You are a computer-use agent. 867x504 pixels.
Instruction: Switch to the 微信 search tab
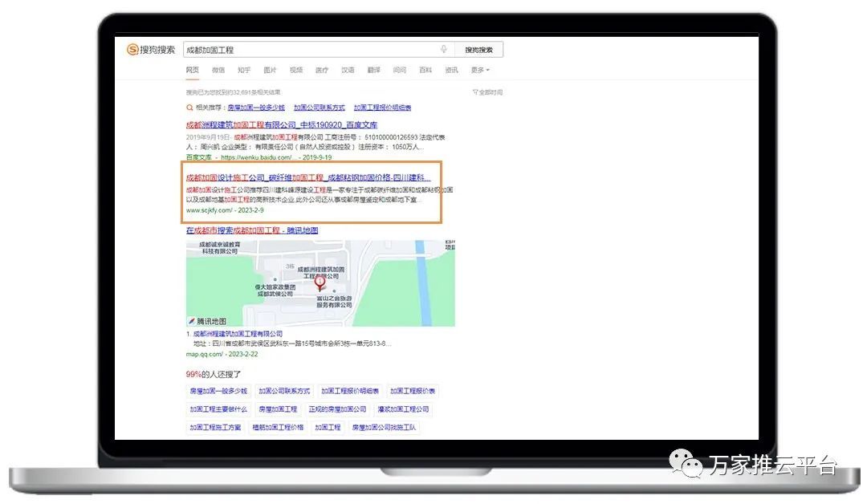click(x=218, y=71)
